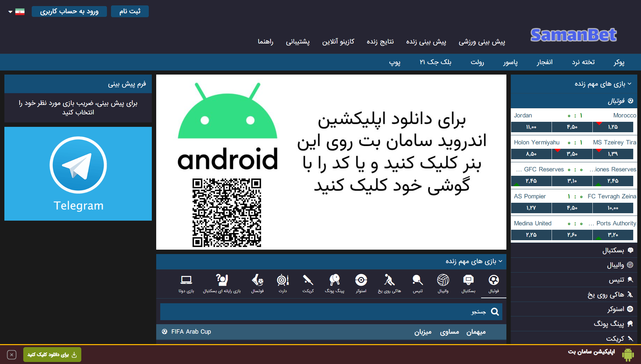The width and height of the screenshot is (641, 364).
Task: Open the online casino menu item
Action: pyautogui.click(x=338, y=42)
